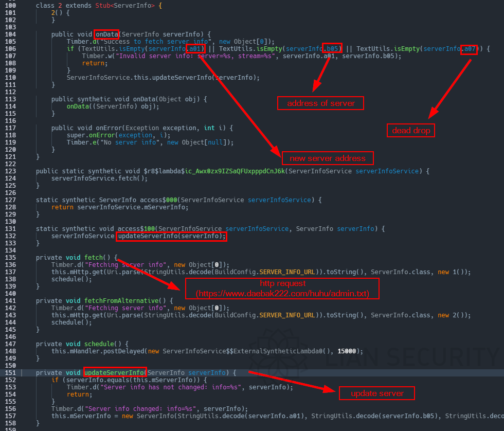Click the 'a07' field on line 106
Image resolution: width=504 pixels, height=431 pixels.
pyautogui.click(x=470, y=49)
